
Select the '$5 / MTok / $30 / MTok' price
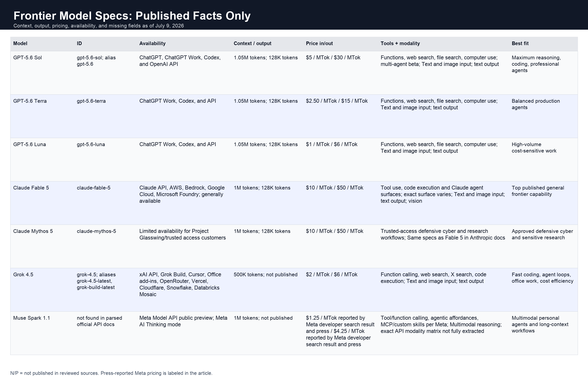click(333, 58)
